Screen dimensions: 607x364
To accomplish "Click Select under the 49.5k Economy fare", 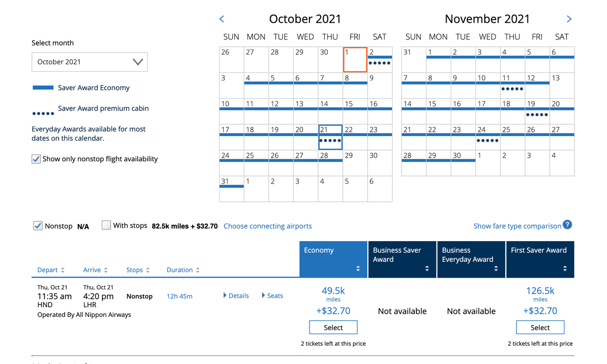I will click(x=333, y=327).
